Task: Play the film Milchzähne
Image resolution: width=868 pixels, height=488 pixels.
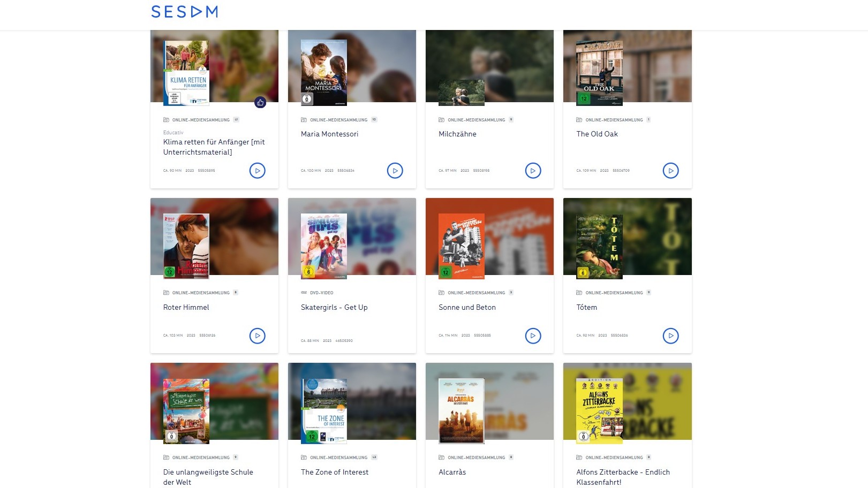Action: coord(533,171)
